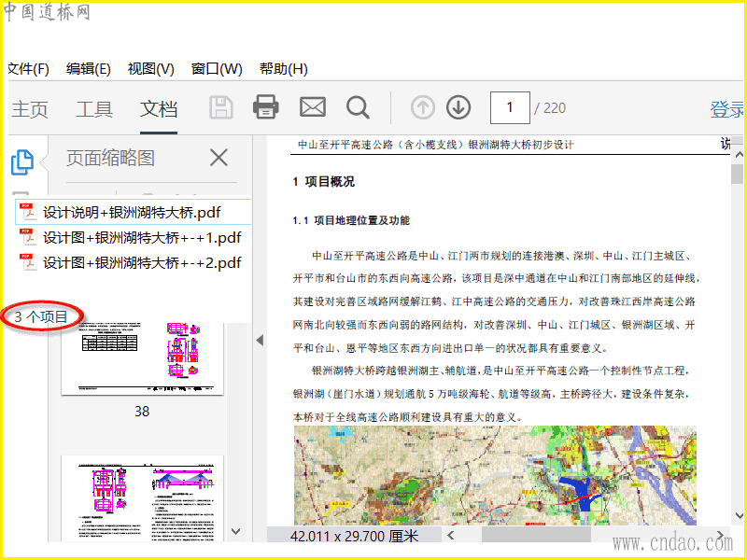Click the save (floppy disk) icon

tap(221, 107)
